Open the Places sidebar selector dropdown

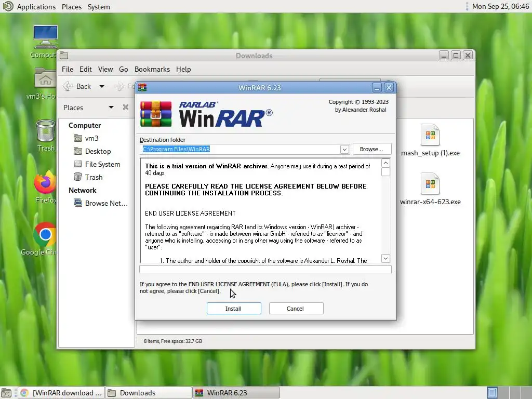click(x=111, y=108)
